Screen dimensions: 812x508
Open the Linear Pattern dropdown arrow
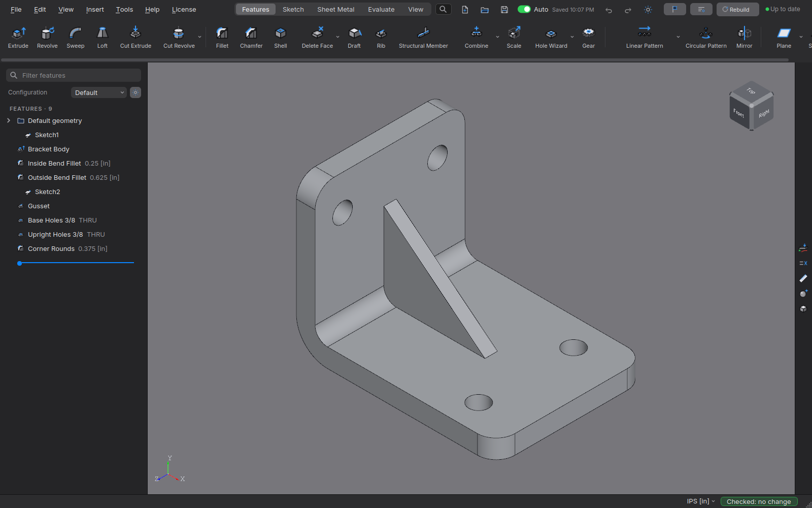pos(678,37)
